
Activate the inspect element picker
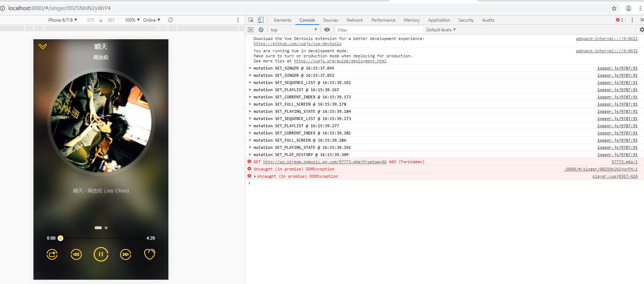point(251,20)
